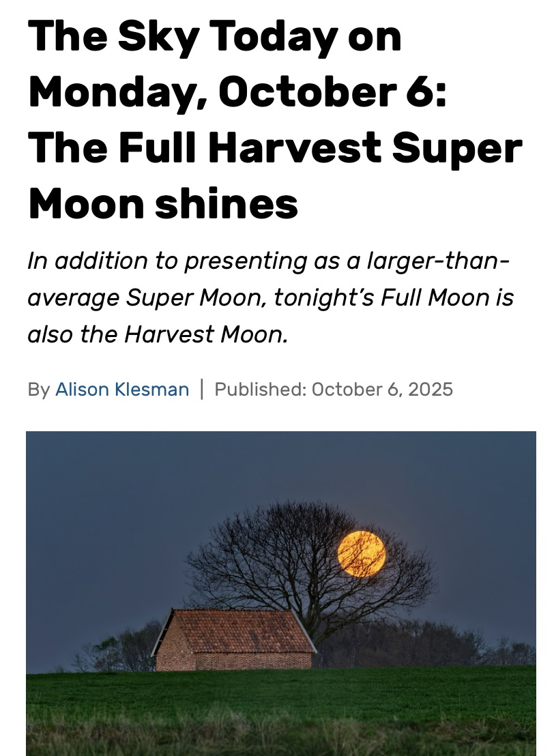
Task: Click the subheading line starting "In addition"
Action: (268, 261)
